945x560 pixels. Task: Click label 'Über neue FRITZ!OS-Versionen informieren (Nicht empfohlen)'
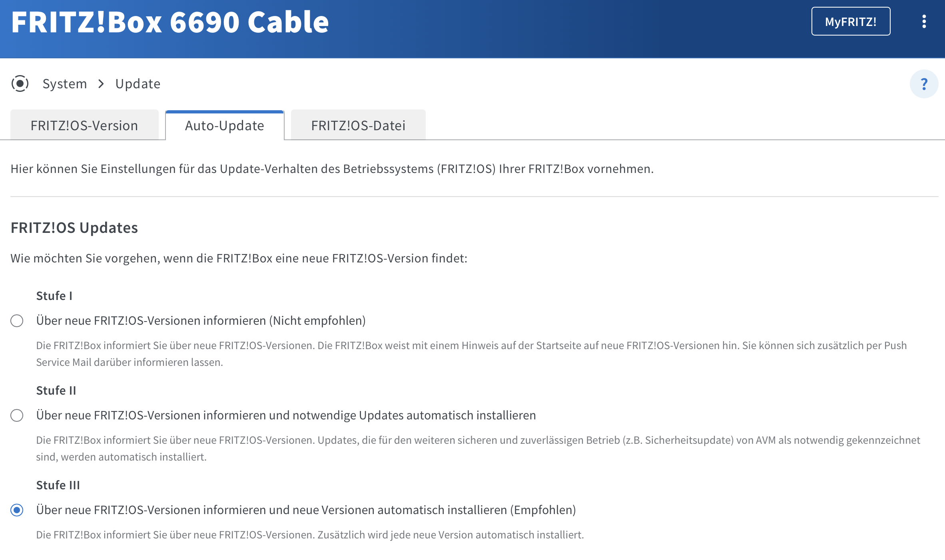click(x=201, y=321)
